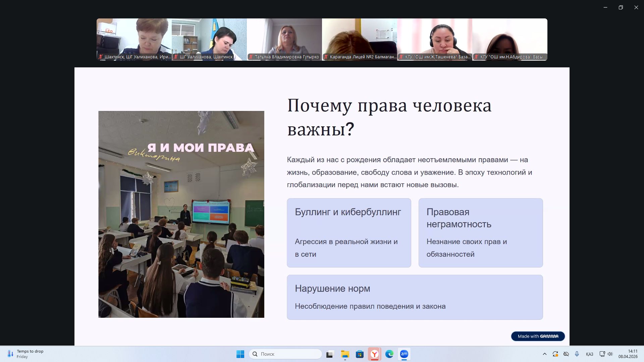Viewport: 644px width, 362px height.
Task: Open Windows Update tray icon
Action: tap(555, 354)
